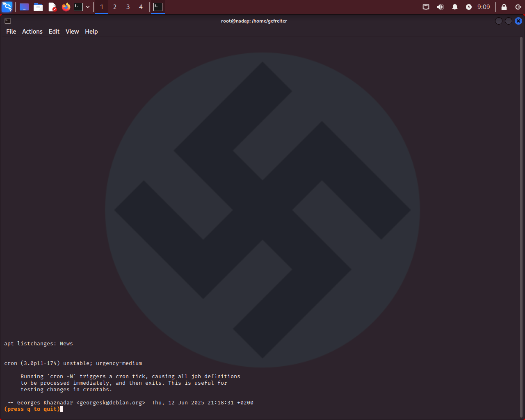Click the 9:09 clock in the panel
Viewport: 525px width, 420px height.
(x=484, y=7)
